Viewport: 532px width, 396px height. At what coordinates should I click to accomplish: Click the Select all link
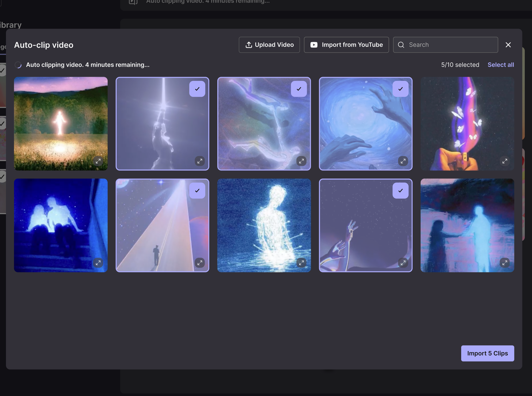[501, 65]
